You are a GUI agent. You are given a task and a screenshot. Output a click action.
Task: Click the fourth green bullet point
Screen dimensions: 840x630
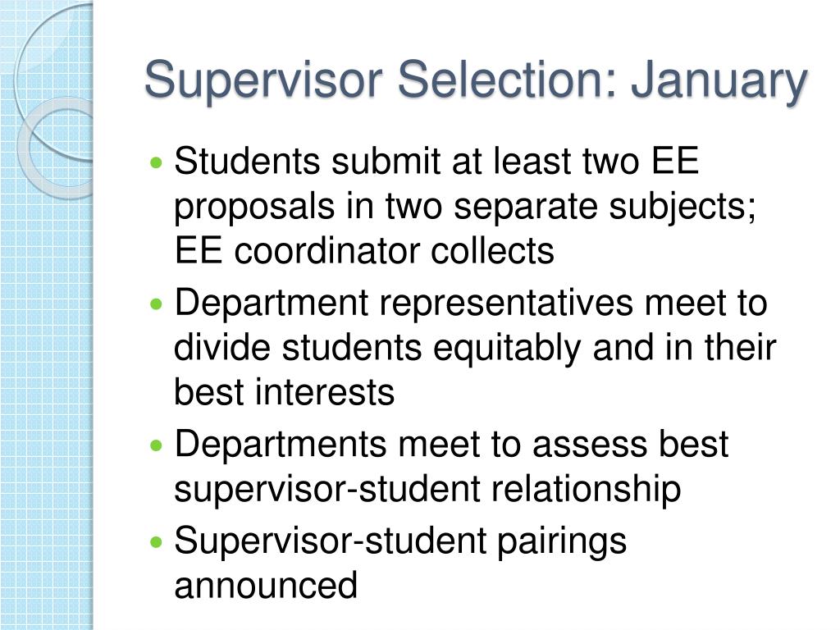coord(157,541)
